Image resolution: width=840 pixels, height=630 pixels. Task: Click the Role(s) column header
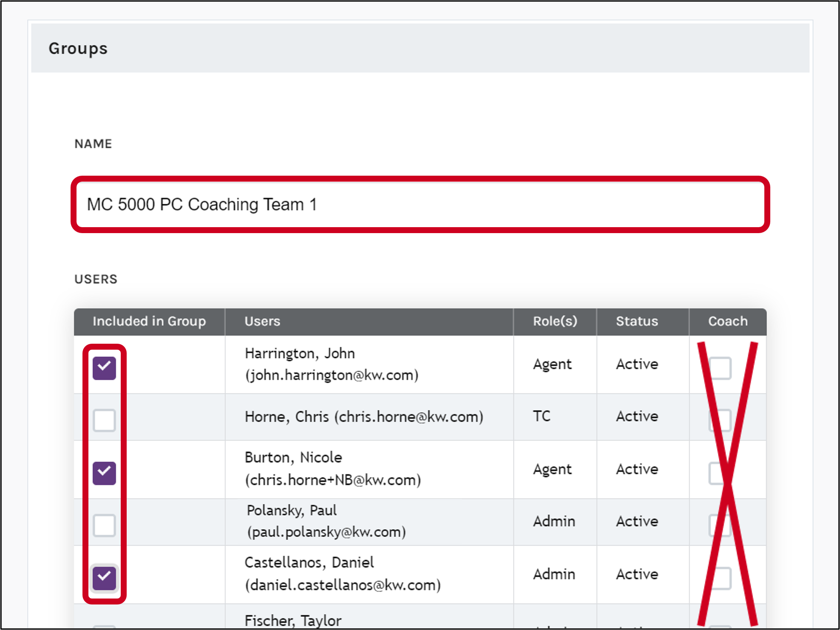click(555, 322)
